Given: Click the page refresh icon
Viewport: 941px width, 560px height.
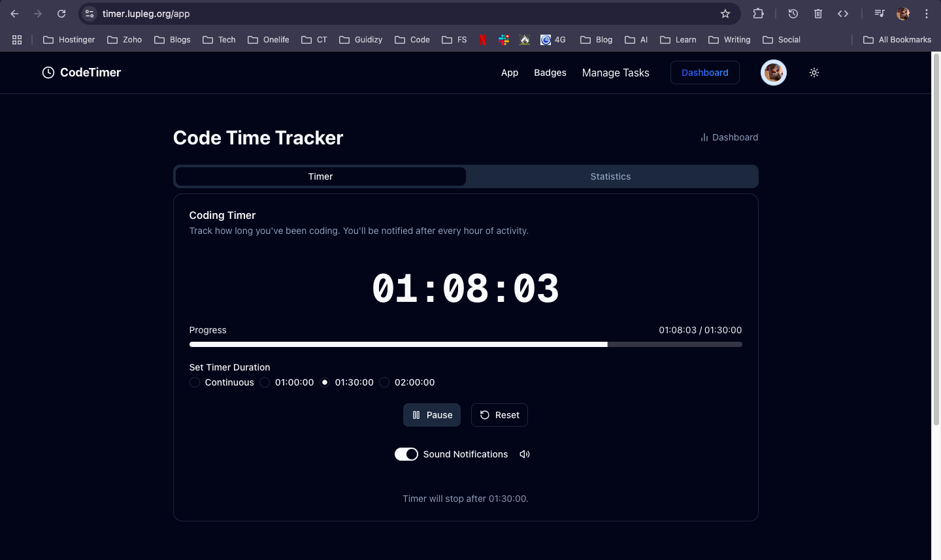Looking at the screenshot, I should 61,13.
